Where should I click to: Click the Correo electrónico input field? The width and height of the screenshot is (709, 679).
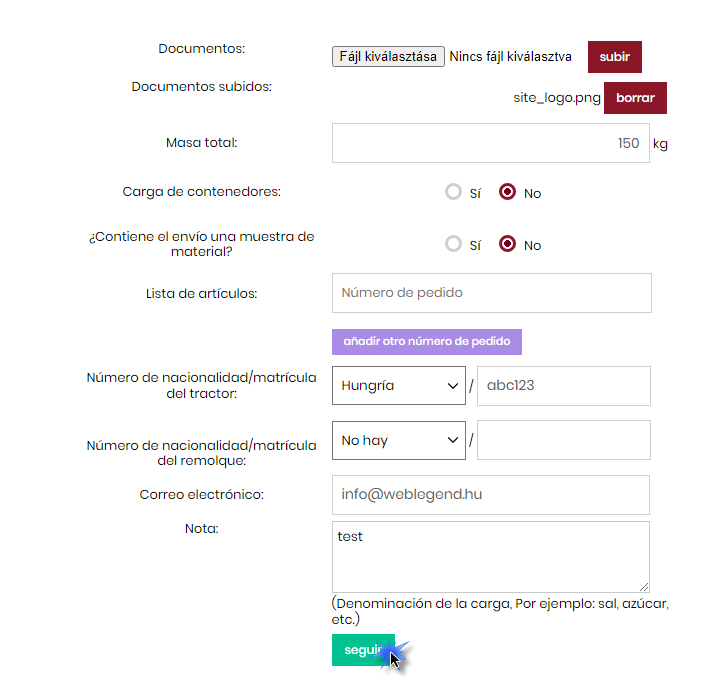click(x=490, y=495)
